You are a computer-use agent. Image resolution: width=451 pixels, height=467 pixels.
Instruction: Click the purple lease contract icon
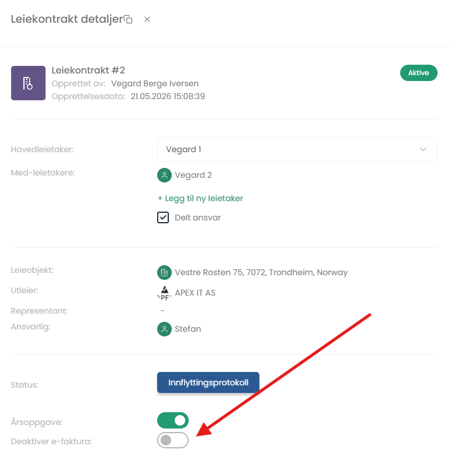coord(28,83)
